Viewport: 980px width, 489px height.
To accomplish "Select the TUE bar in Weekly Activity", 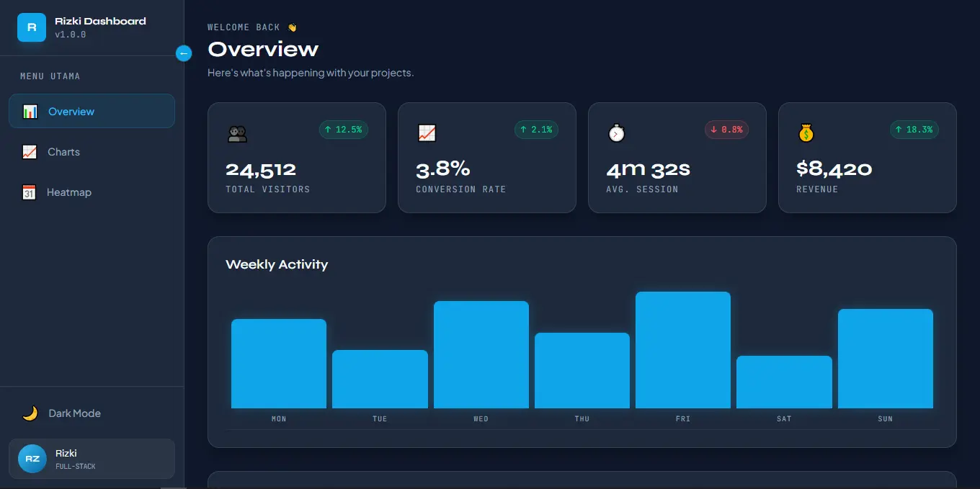I will (380, 379).
